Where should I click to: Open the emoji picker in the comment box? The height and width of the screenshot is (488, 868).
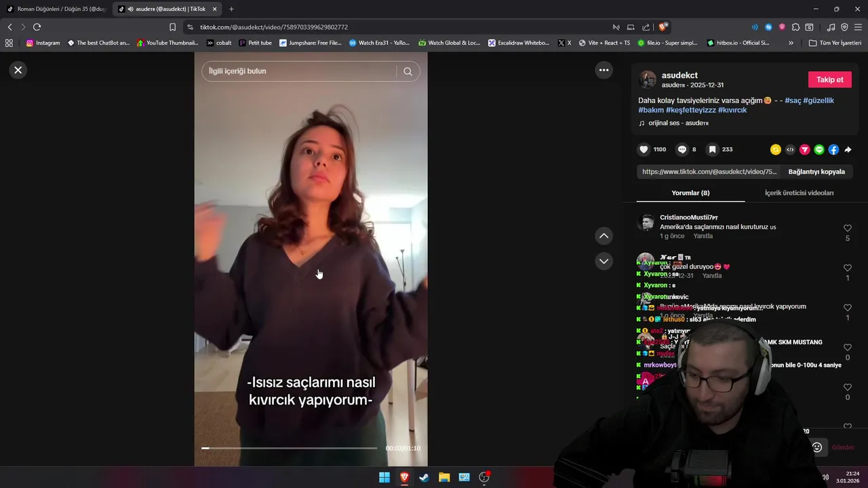point(817,447)
